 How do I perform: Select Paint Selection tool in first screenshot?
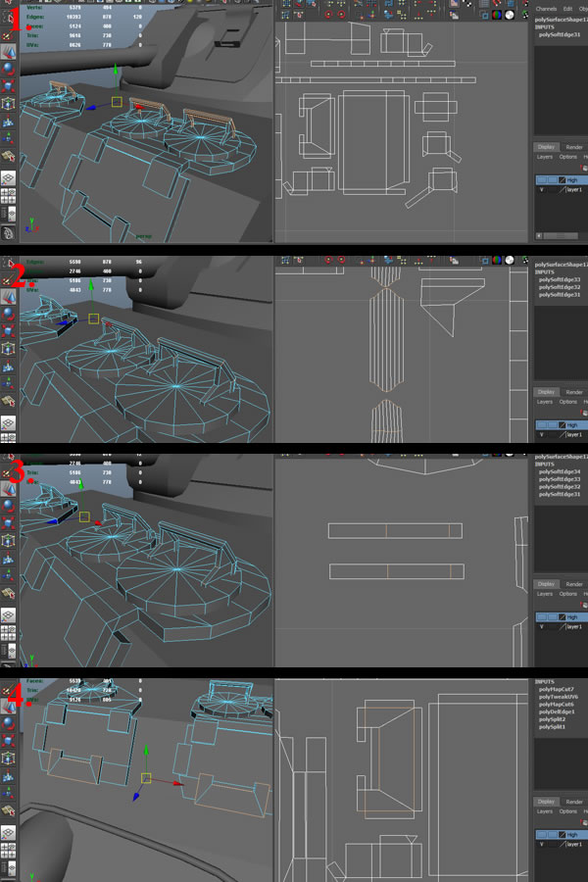click(x=8, y=35)
